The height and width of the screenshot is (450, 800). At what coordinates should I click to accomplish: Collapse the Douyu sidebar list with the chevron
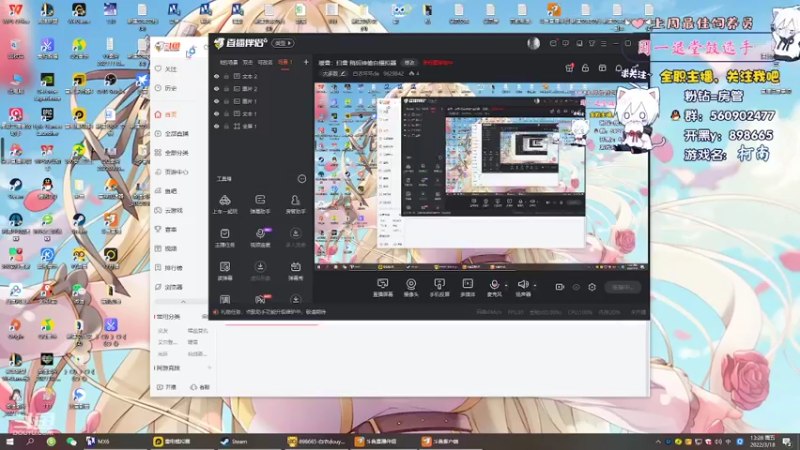[183, 302]
